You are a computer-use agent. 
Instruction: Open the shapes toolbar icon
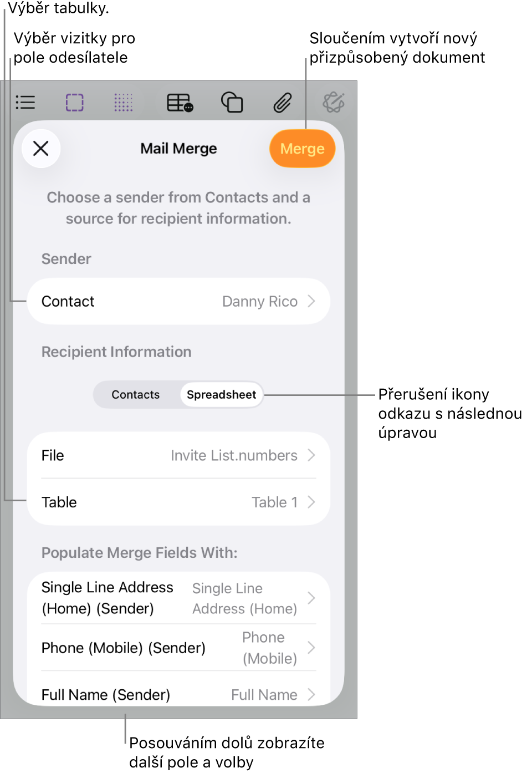[x=232, y=103]
